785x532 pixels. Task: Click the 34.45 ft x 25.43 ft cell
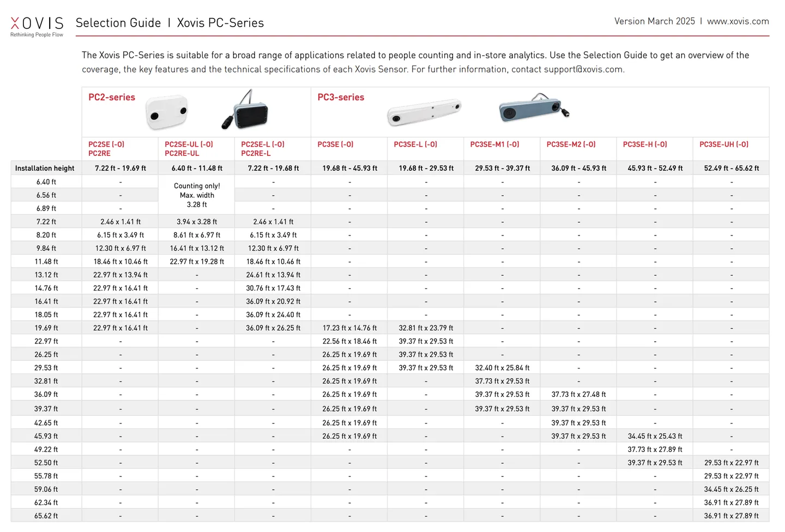(x=655, y=436)
